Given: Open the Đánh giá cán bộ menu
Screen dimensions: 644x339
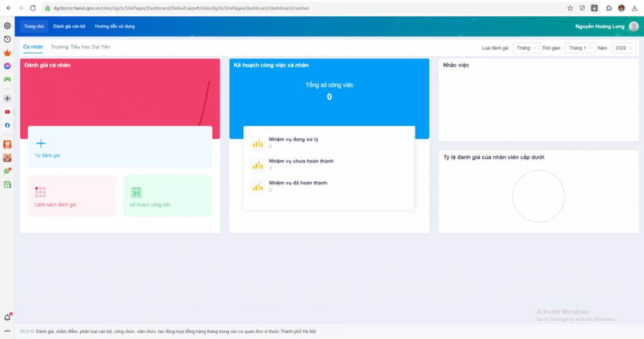Looking at the screenshot, I should 69,27.
